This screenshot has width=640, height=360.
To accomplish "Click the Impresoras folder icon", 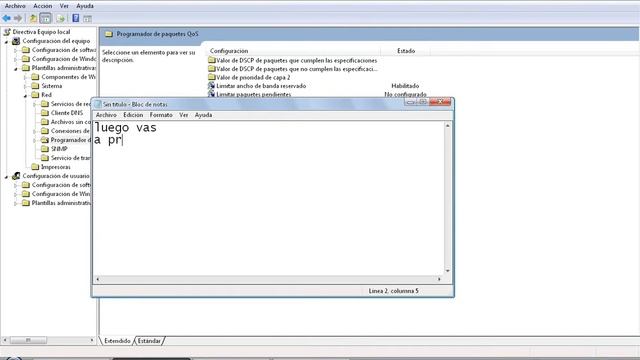I will (36, 167).
